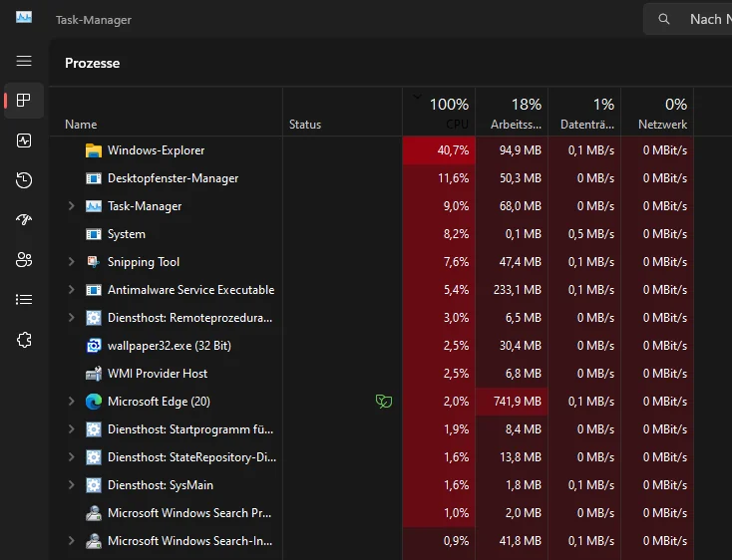Expand the Snipping Tool process group

(x=71, y=262)
